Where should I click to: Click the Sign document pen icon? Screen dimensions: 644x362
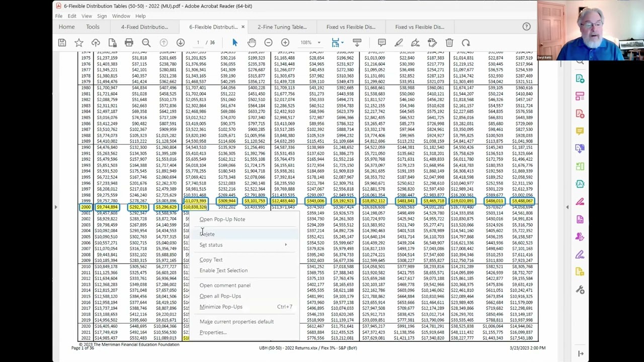415,43
